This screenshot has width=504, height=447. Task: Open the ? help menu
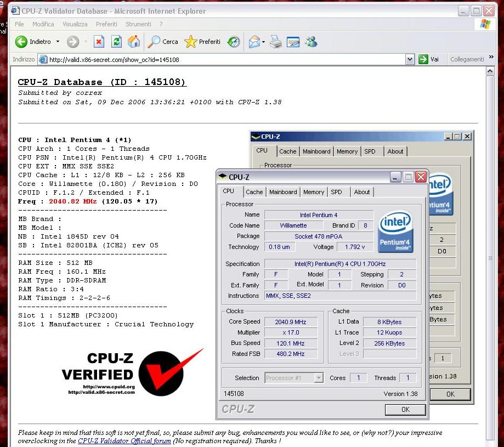tap(161, 24)
